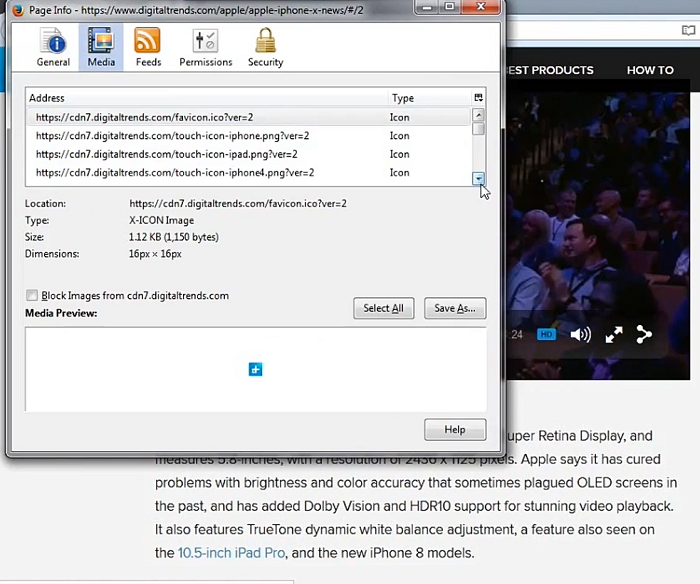This screenshot has width=700, height=584.
Task: Toggle HD quality on the video player
Action: tap(546, 334)
